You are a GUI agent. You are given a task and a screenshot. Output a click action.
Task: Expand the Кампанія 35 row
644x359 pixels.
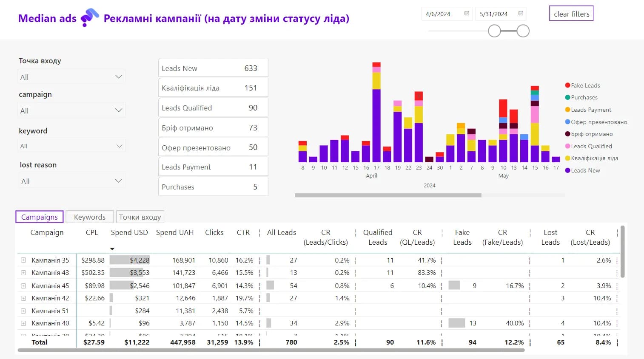[x=23, y=260]
